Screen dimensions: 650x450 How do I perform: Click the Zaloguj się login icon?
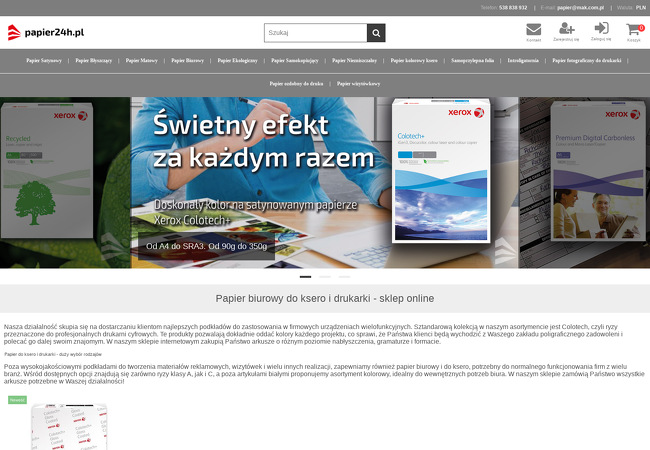point(601,31)
